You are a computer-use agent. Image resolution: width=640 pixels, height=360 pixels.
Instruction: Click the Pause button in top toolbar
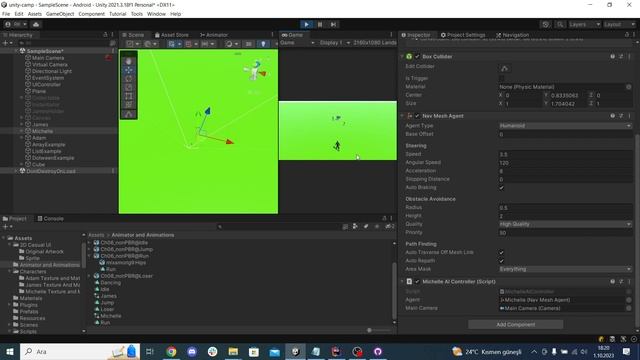click(320, 24)
